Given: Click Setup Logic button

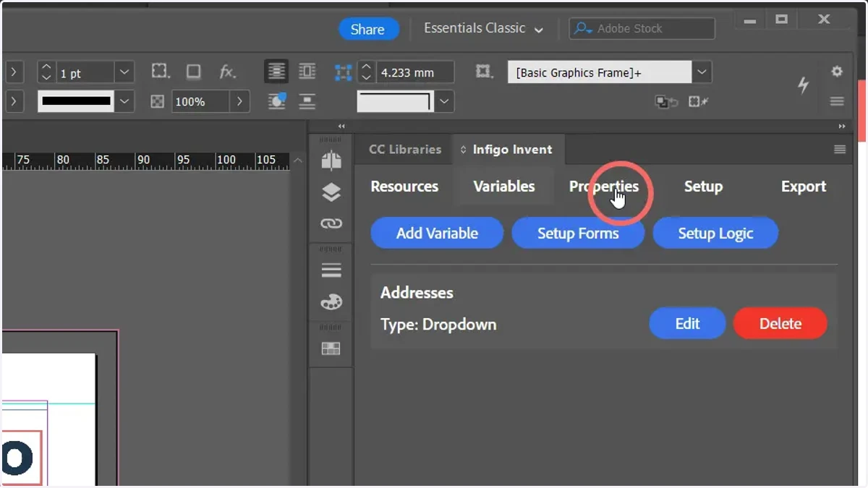Looking at the screenshot, I should point(715,234).
